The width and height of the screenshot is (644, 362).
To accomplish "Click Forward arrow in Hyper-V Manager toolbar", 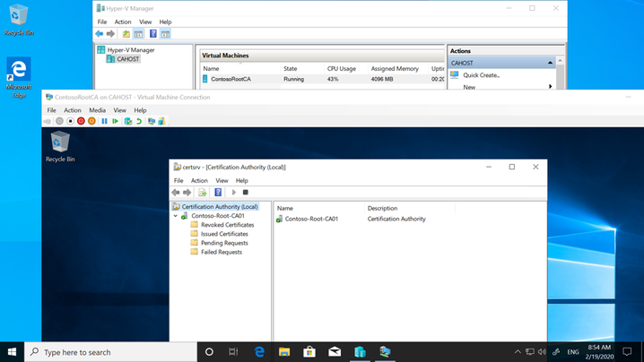I will click(x=110, y=34).
